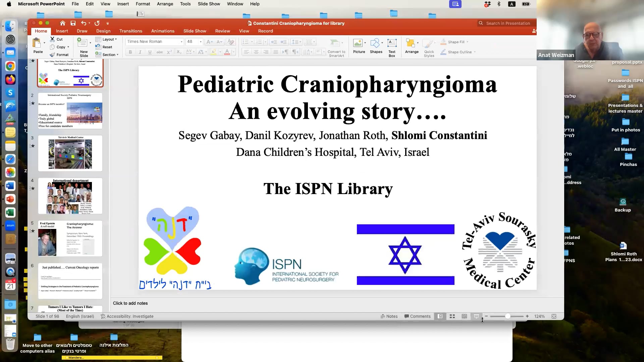Click the Reset slide icon
The image size is (644, 362).
click(98, 47)
